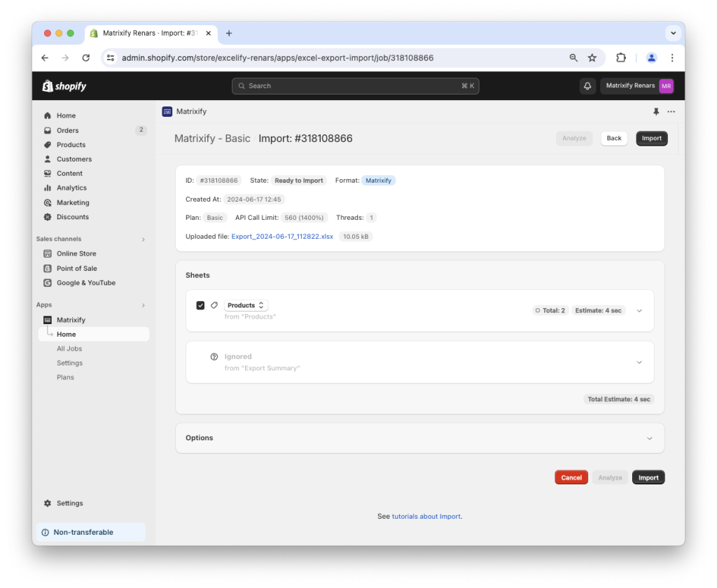The width and height of the screenshot is (717, 588).
Task: Open the uploaded file Export_2024-06-17_112822.xlsx
Action: click(x=282, y=236)
